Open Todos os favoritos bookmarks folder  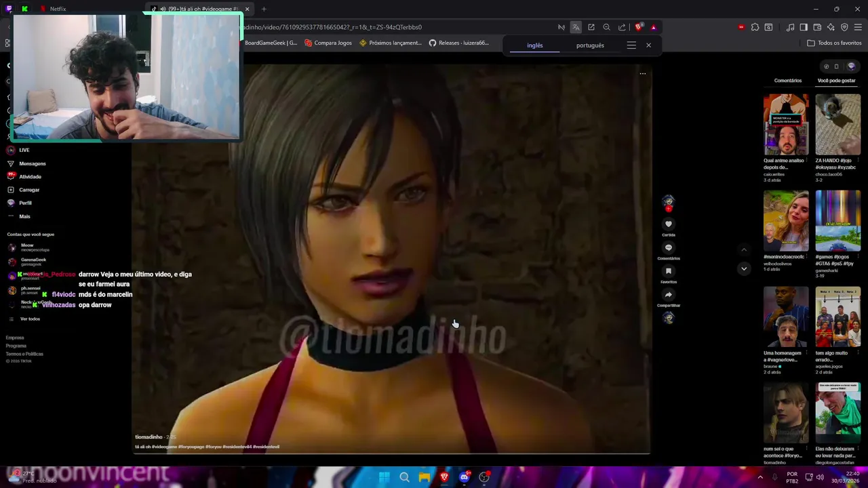click(834, 43)
